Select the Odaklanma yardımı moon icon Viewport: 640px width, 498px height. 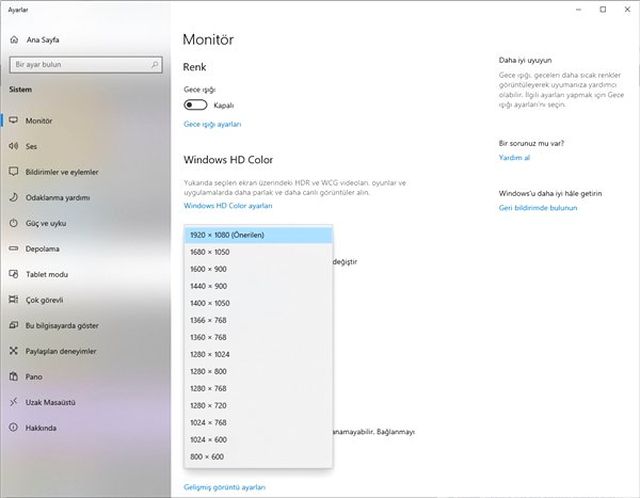tap(13, 197)
